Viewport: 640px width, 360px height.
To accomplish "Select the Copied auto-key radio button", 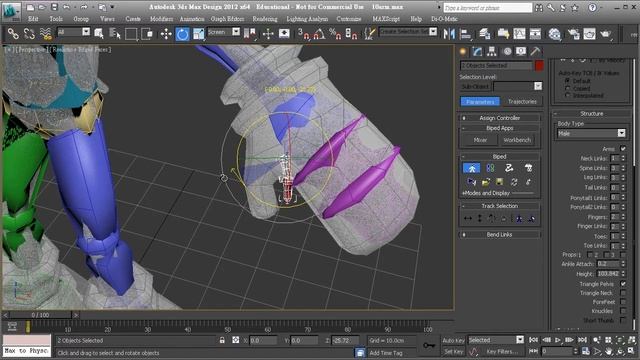I will pyautogui.click(x=567, y=88).
